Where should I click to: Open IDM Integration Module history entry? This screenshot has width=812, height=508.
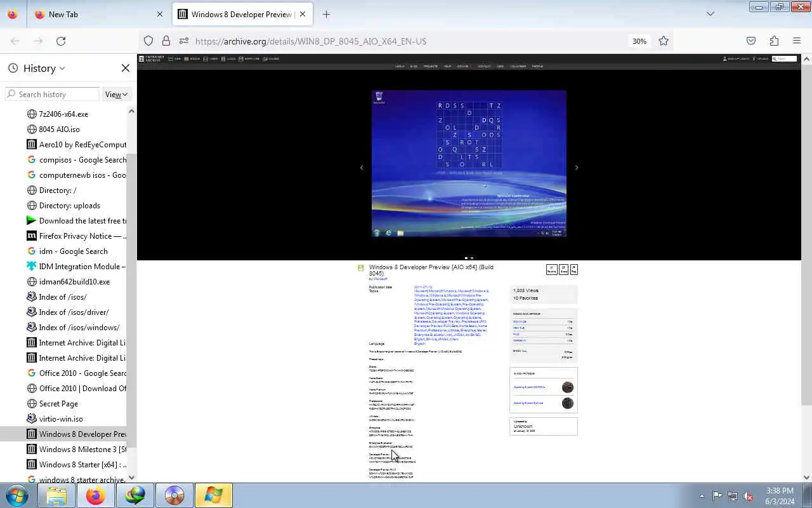76,267
